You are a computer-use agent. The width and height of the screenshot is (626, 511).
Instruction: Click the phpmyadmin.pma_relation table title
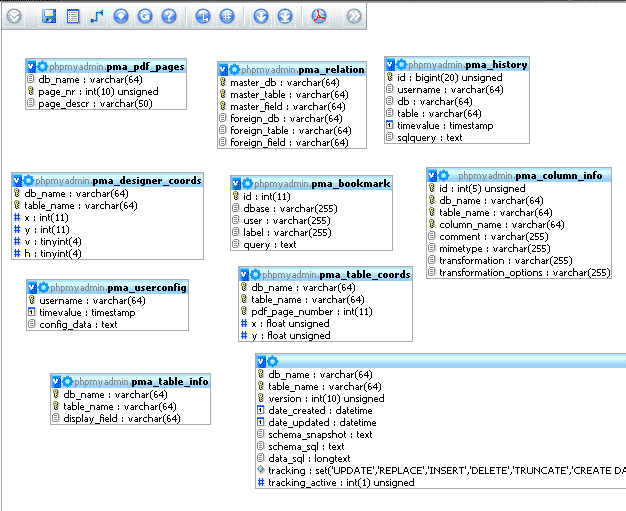(303, 70)
